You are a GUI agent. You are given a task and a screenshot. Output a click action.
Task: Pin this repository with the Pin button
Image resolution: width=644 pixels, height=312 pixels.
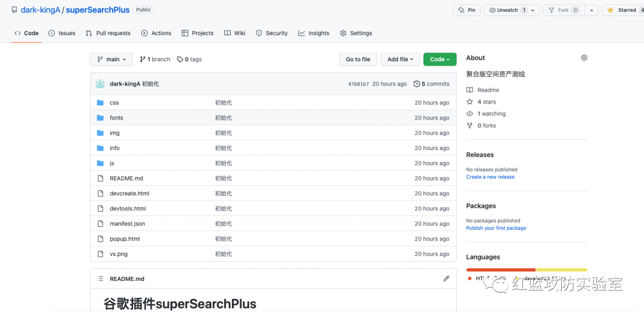[466, 10]
